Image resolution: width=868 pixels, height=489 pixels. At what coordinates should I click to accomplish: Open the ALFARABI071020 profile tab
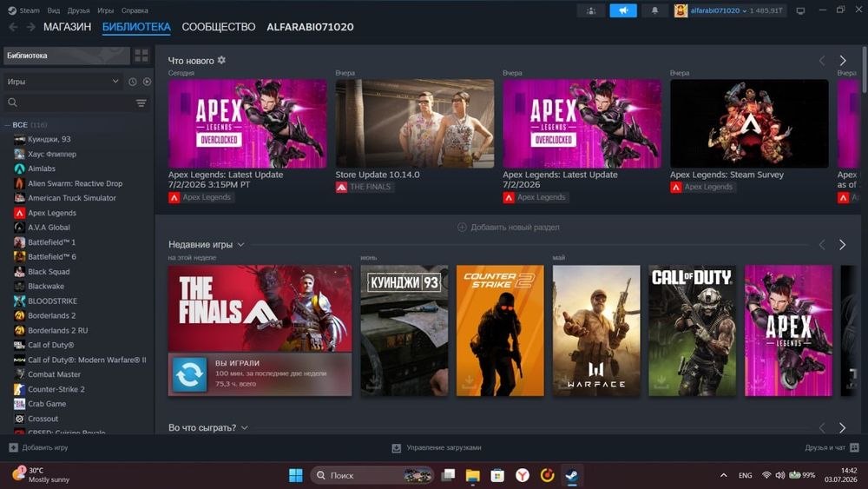point(310,27)
